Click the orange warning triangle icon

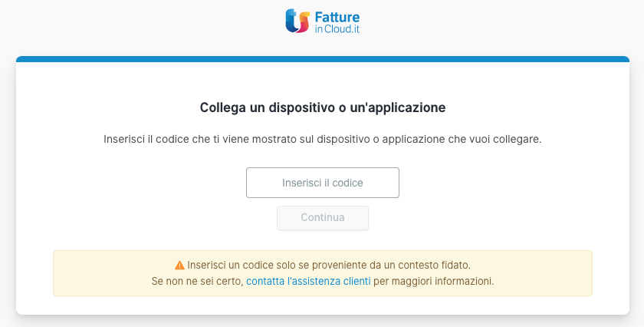point(179,266)
